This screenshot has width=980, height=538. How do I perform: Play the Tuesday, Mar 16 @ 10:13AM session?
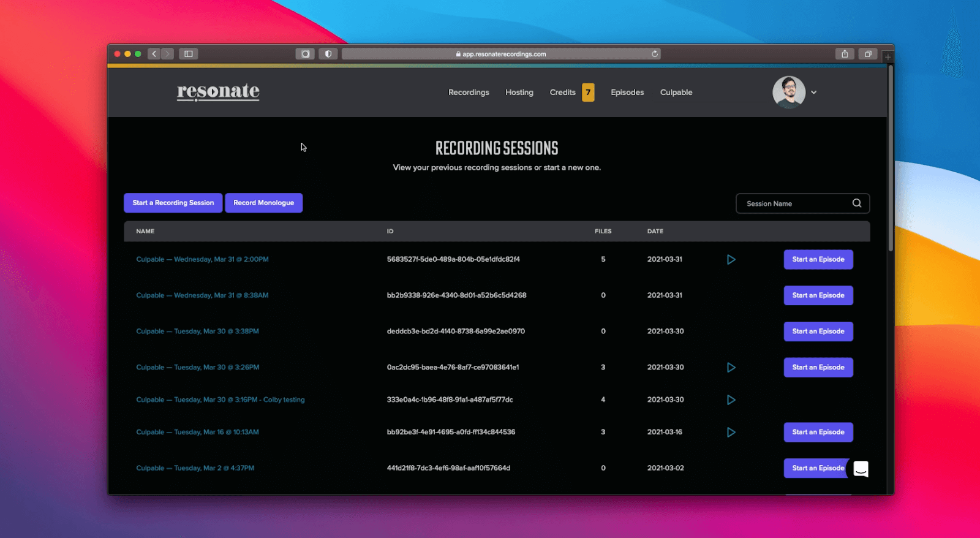pos(731,433)
